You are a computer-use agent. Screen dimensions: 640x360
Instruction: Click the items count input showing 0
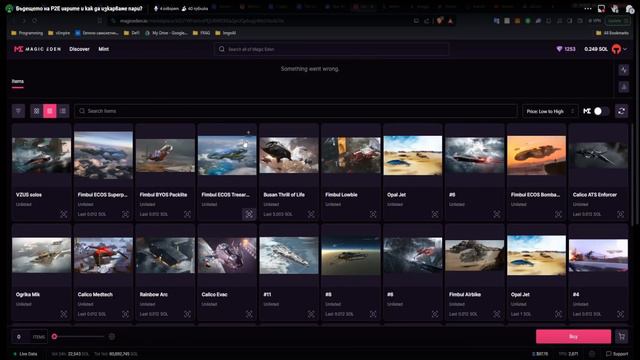[x=19, y=337]
